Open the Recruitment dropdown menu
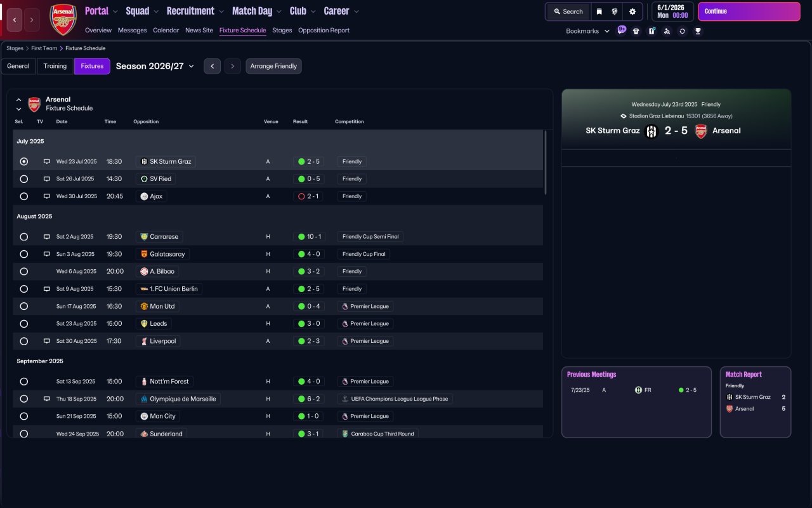This screenshot has width=812, height=508. [x=195, y=11]
